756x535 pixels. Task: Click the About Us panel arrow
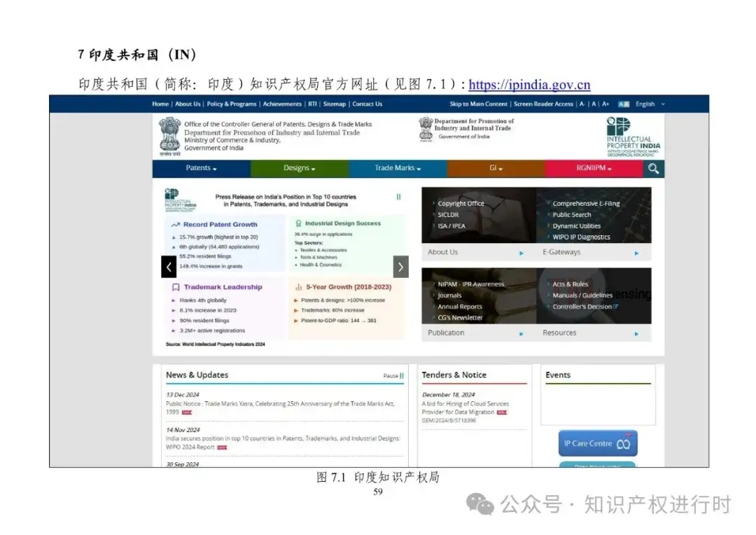(x=521, y=253)
